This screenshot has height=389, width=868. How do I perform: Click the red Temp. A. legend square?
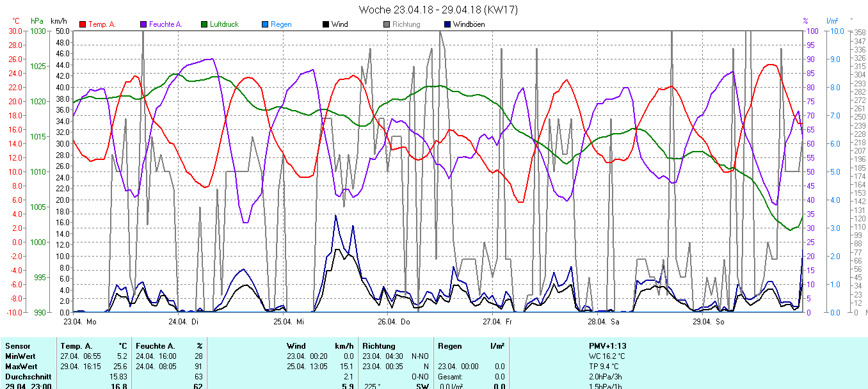click(x=83, y=24)
